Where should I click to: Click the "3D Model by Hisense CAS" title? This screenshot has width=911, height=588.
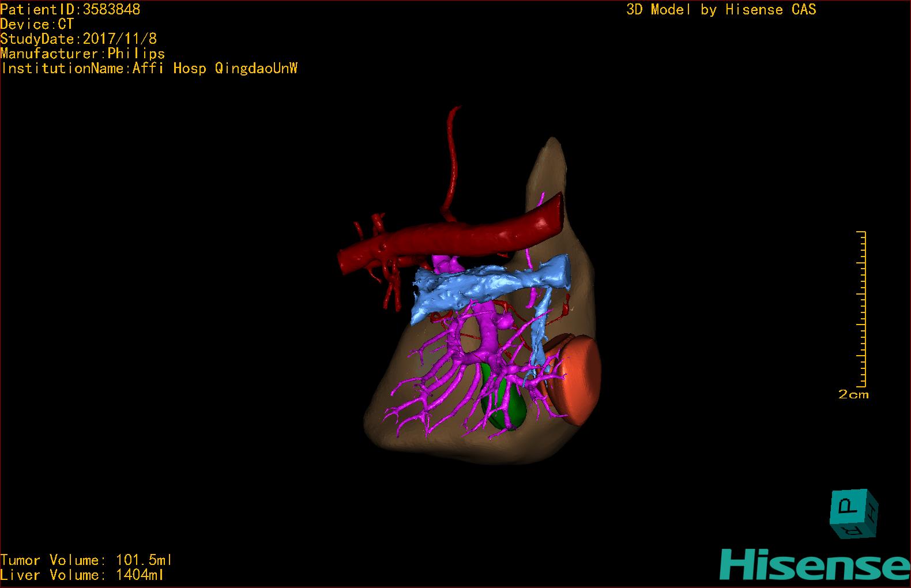pos(721,10)
